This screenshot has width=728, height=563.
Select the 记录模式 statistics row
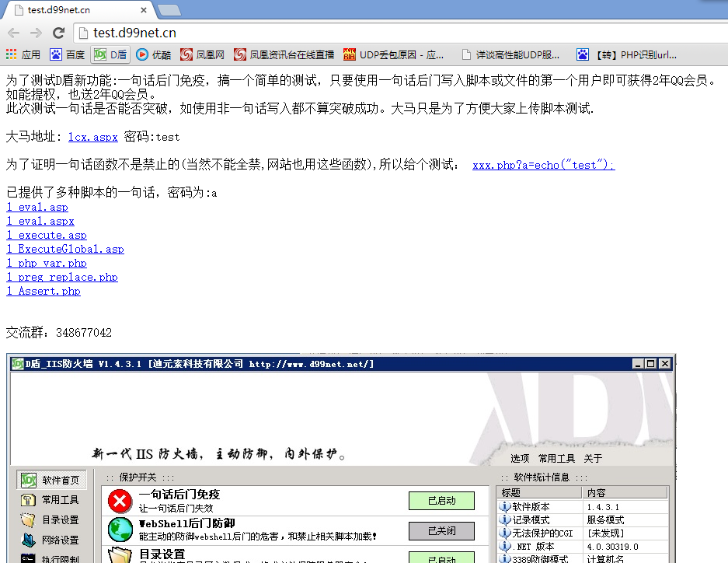583,519
